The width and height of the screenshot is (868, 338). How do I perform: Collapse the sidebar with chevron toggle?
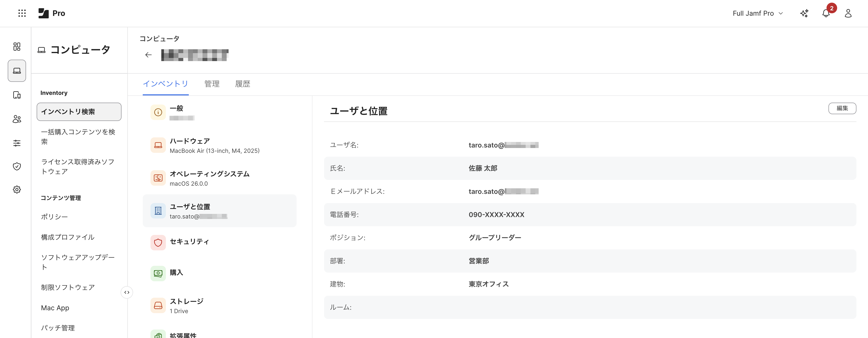coord(127,292)
